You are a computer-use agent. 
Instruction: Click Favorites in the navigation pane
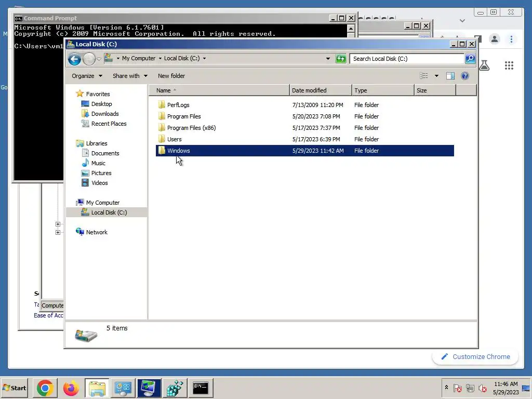[98, 94]
